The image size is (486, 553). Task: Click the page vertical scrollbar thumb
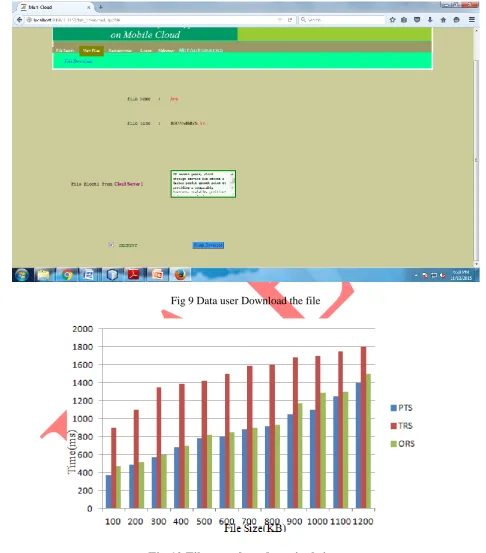(x=476, y=159)
